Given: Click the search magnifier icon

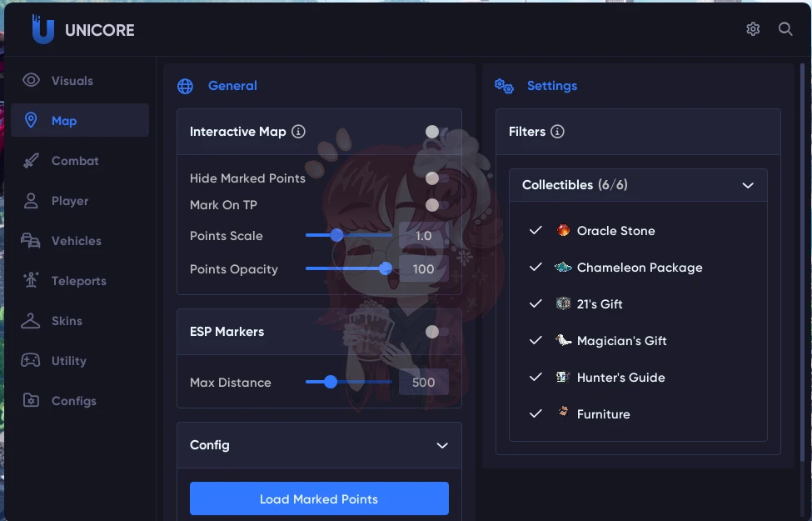Looking at the screenshot, I should 785,29.
